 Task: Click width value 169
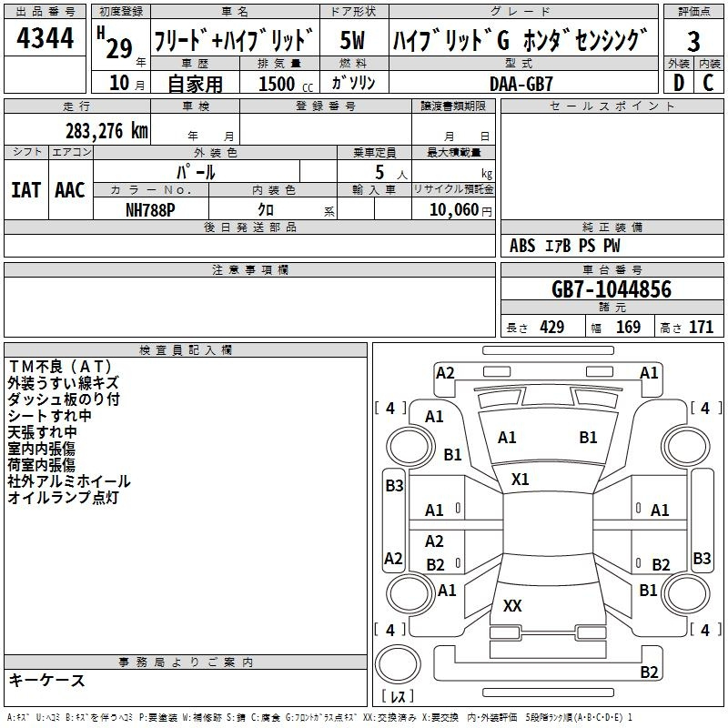(x=628, y=328)
